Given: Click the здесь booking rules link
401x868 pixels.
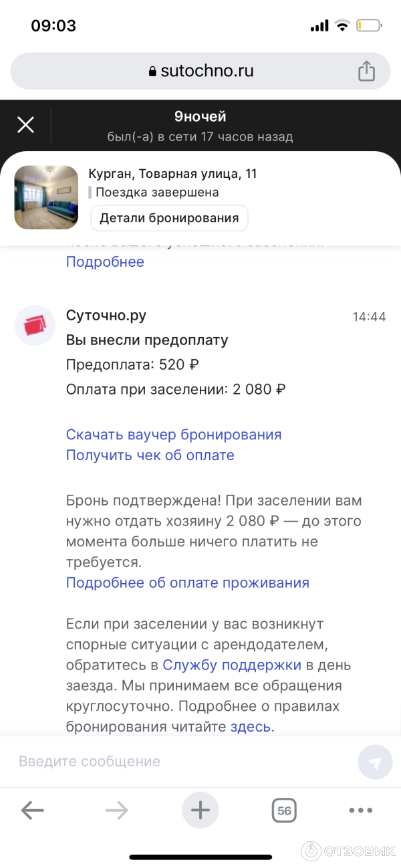Looking at the screenshot, I should coord(251,727).
